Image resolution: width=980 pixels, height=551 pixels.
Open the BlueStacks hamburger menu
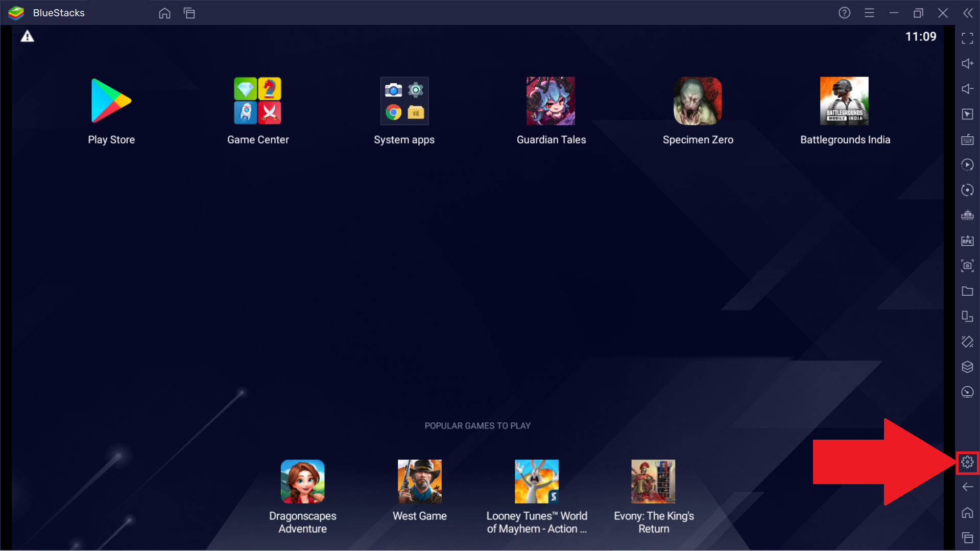870,13
